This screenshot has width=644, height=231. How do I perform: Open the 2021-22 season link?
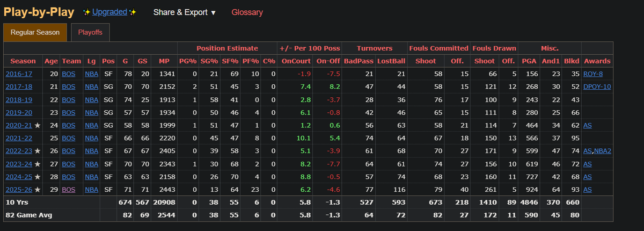click(x=18, y=139)
